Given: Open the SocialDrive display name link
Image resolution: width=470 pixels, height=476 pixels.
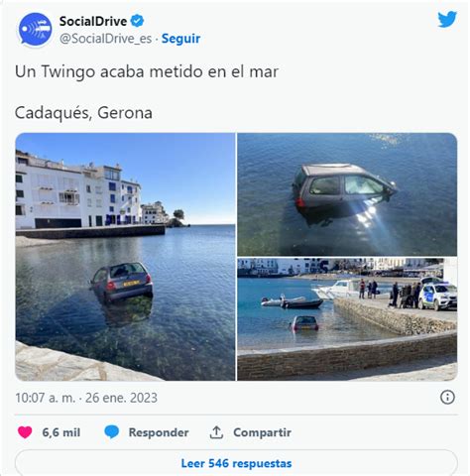Looking at the screenshot, I should [93, 22].
